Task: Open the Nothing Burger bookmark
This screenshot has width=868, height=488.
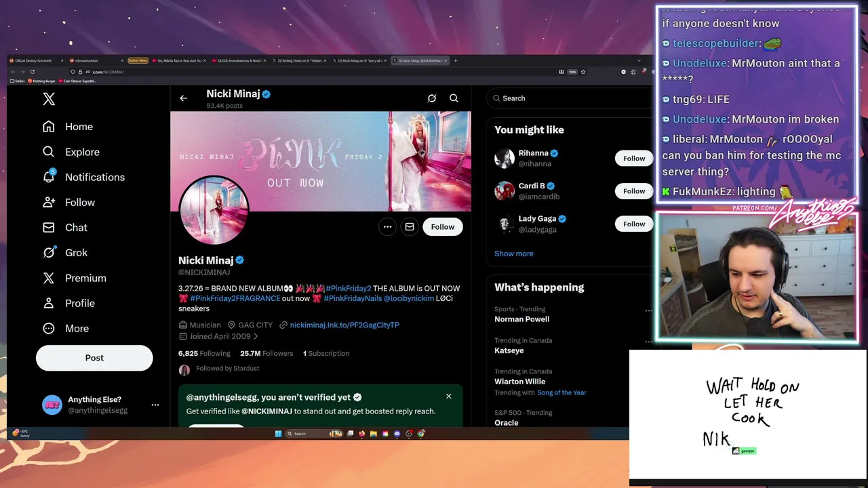Action: point(41,81)
